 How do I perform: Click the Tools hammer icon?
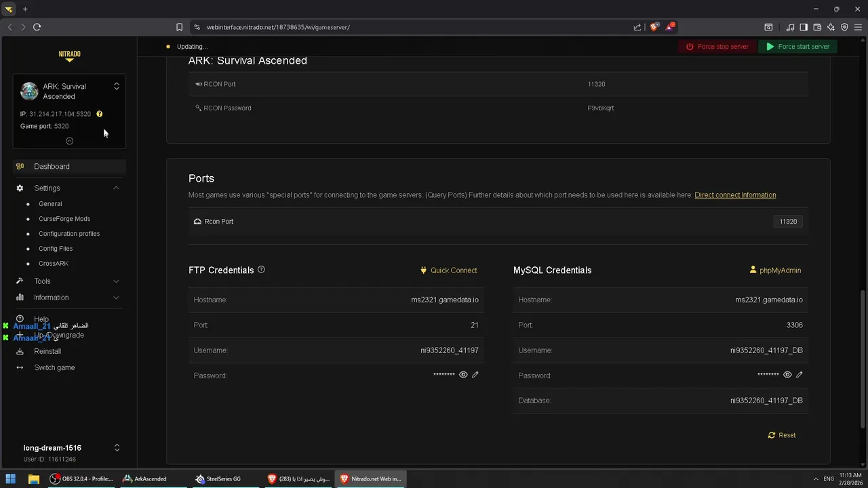[x=20, y=281]
